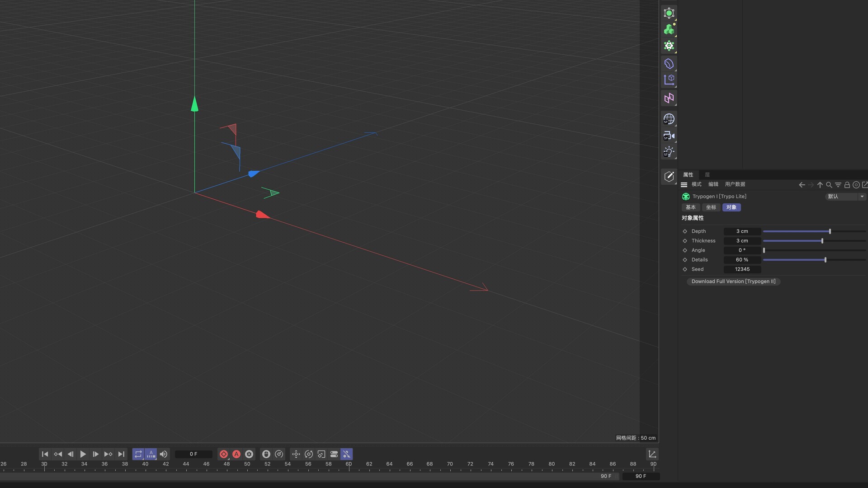Viewport: 868px width, 488px height.
Task: Switch to the 层 layers tab
Action: click(x=708, y=175)
